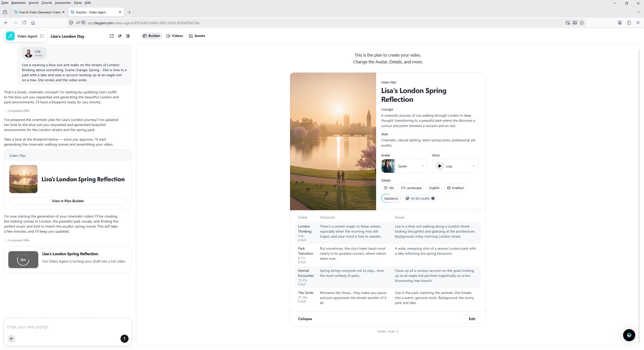Click the Edit button in video plan

click(x=472, y=319)
